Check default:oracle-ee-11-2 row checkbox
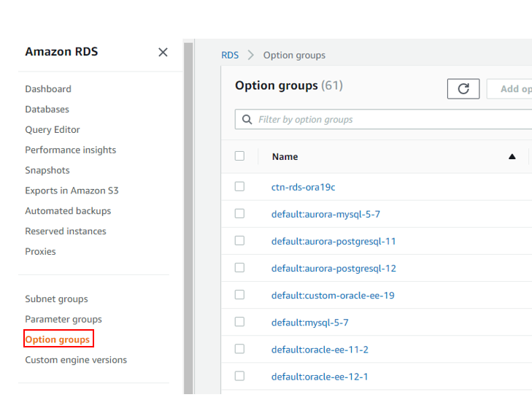 point(239,349)
